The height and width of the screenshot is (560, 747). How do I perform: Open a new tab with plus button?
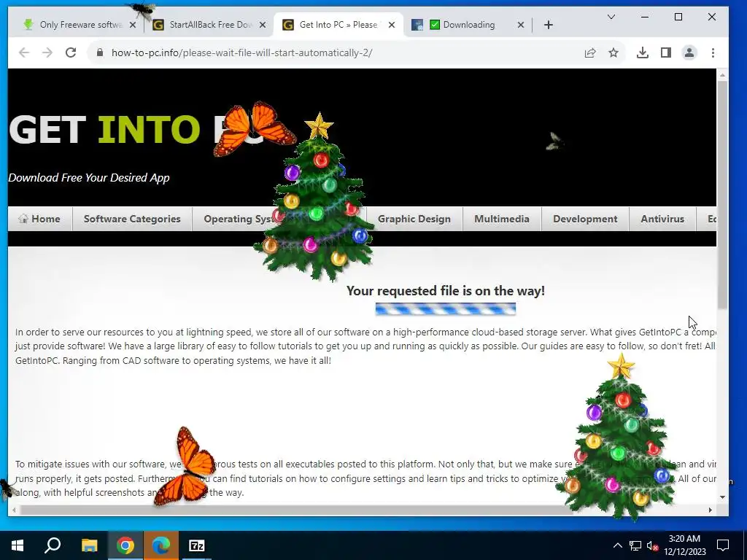coord(549,25)
